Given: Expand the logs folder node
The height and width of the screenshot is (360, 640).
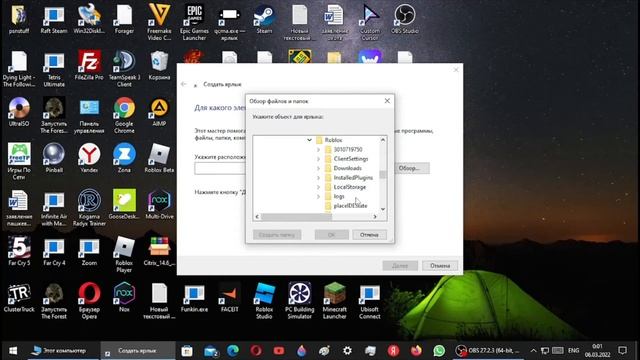Looking at the screenshot, I should click(x=318, y=196).
